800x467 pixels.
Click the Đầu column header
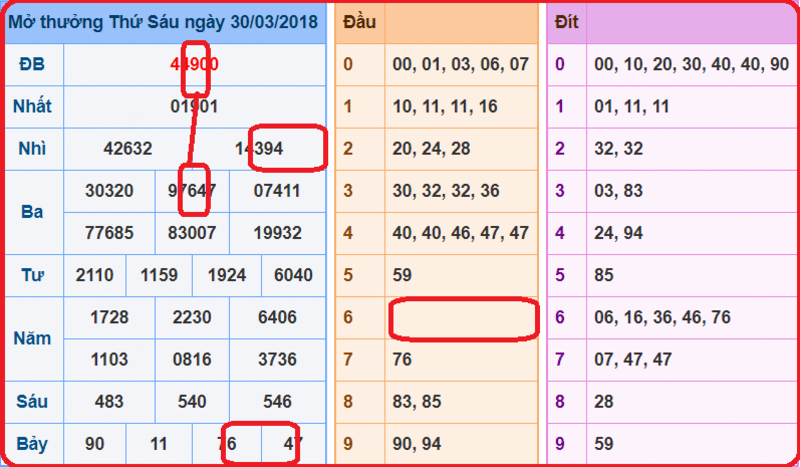[x=359, y=22]
